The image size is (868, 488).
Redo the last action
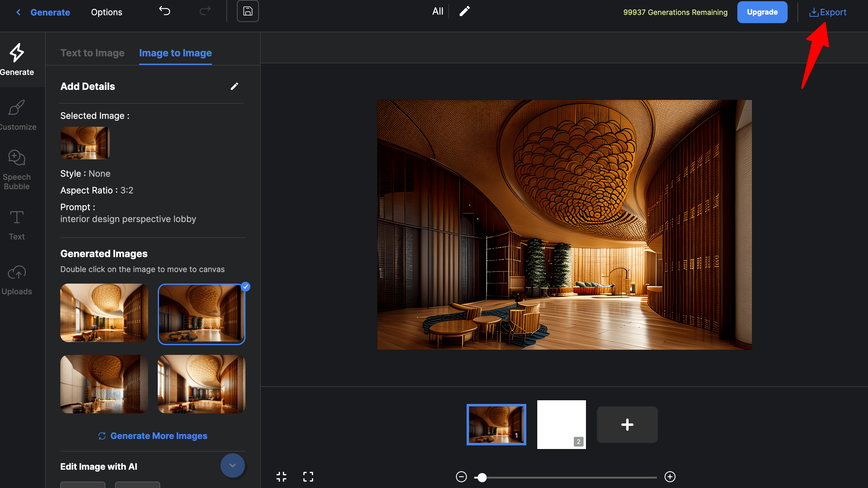point(205,11)
